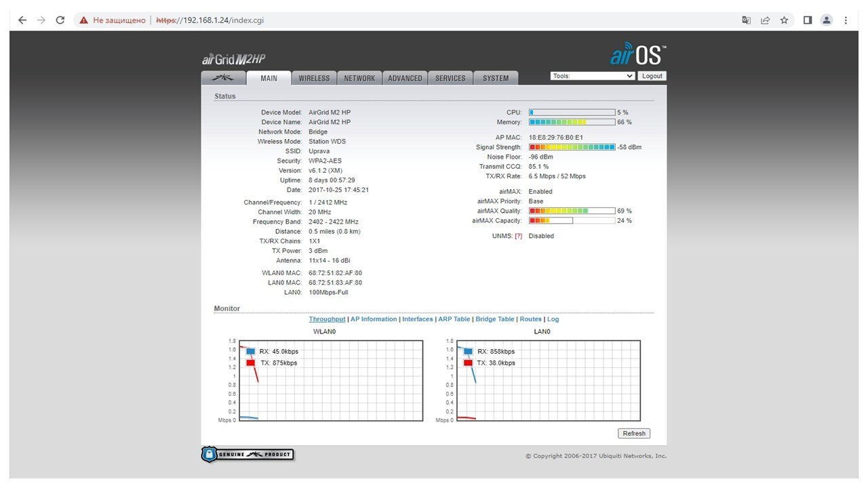Open the browser side panel icon

click(x=808, y=20)
